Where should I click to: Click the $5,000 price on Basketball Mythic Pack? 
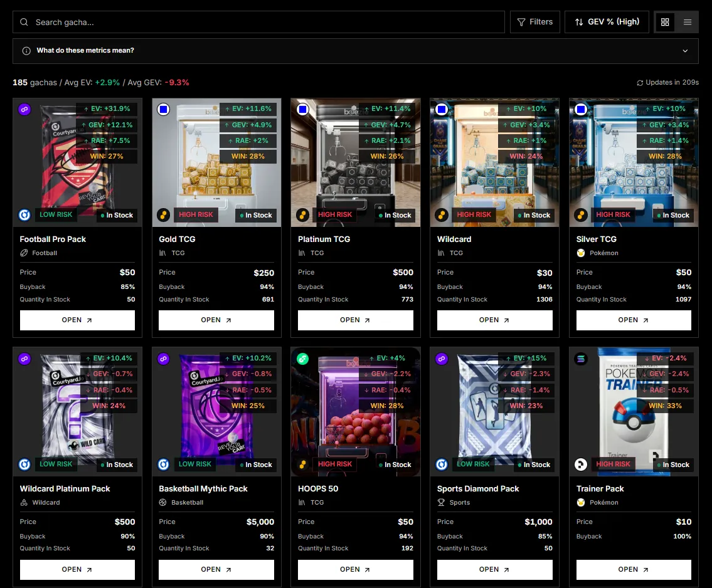[x=260, y=522]
